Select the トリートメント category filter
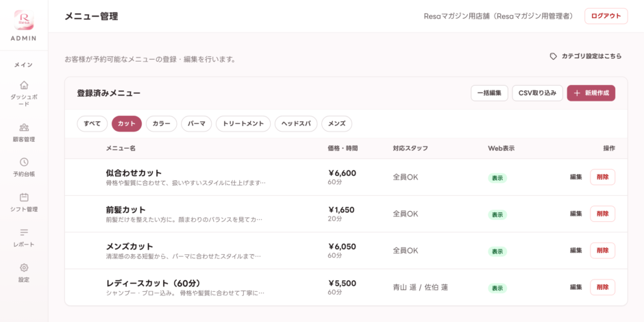The height and width of the screenshot is (322, 644). 243,123
